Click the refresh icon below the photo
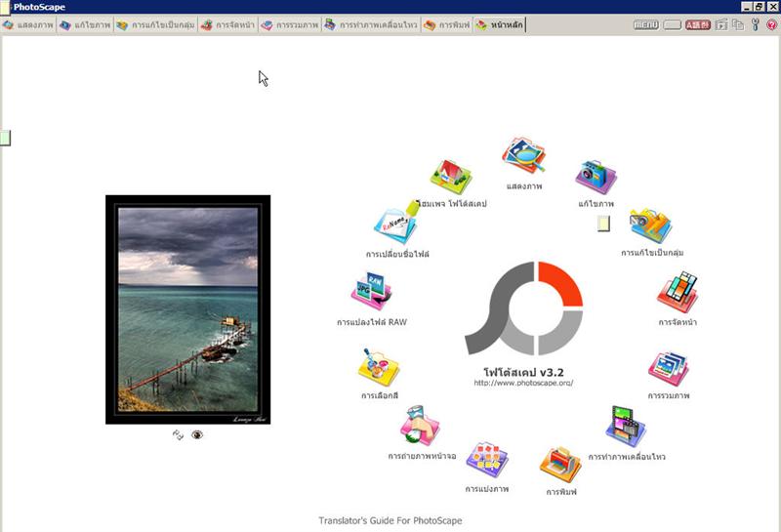This screenshot has height=532, width=781. click(x=178, y=434)
